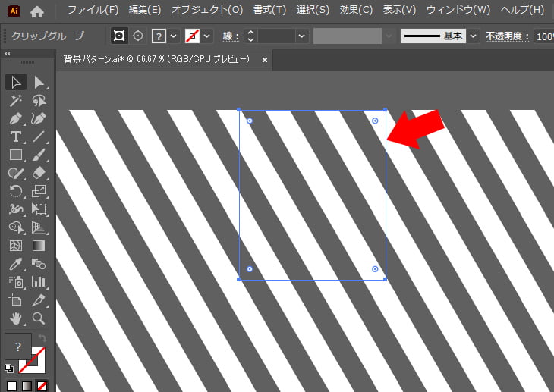Open the brush definition 基本 dropdown

point(474,36)
